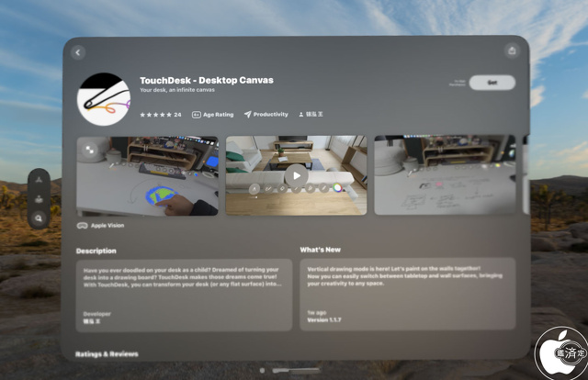
Task: Expand the first screenshot with the fullscreen icon
Action: pyautogui.click(x=90, y=150)
